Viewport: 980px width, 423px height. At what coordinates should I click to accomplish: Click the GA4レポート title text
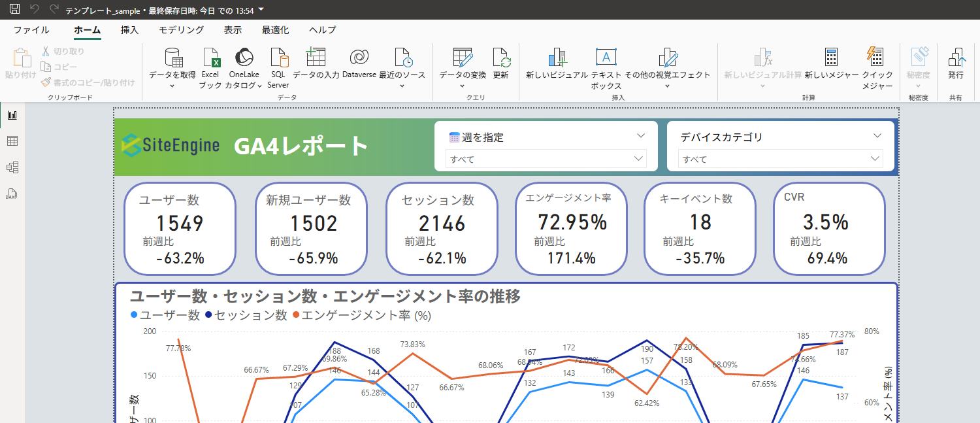click(301, 146)
